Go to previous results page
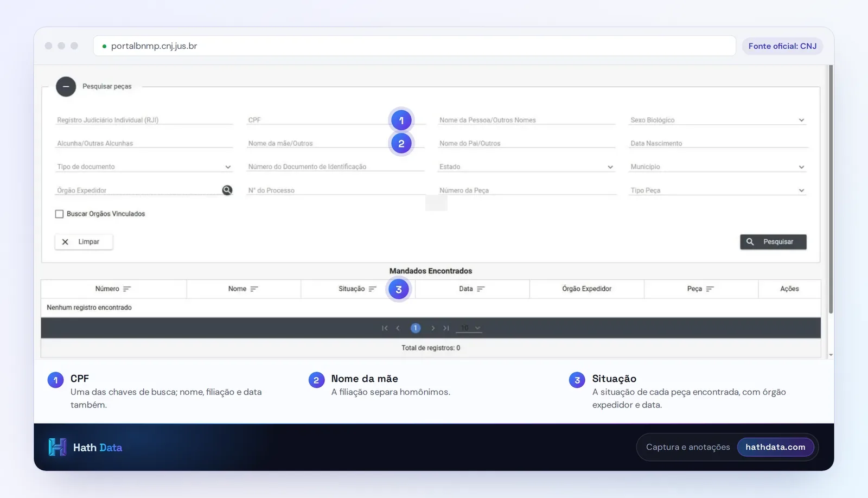 (x=398, y=328)
